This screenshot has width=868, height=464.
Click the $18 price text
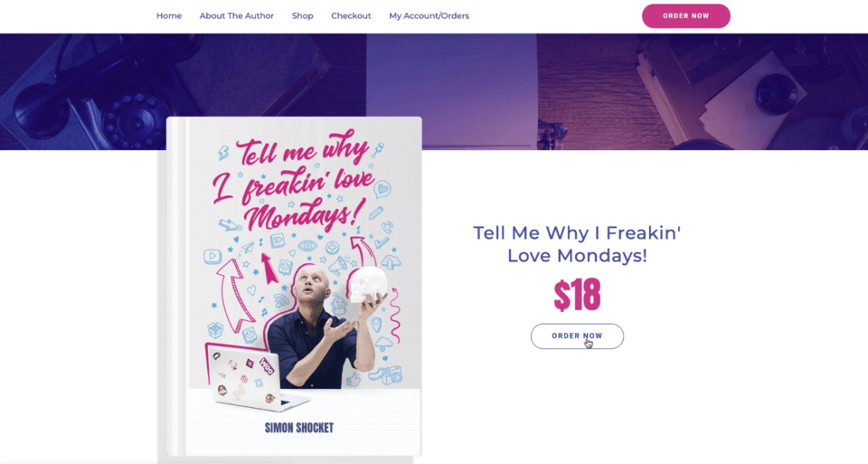[x=577, y=295]
